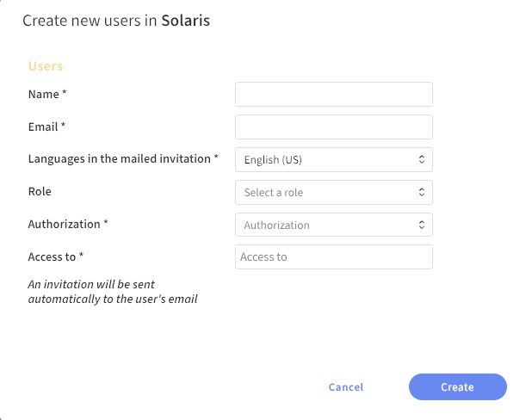The height and width of the screenshot is (420, 532).
Task: Click the Email * label
Action: [x=47, y=127]
